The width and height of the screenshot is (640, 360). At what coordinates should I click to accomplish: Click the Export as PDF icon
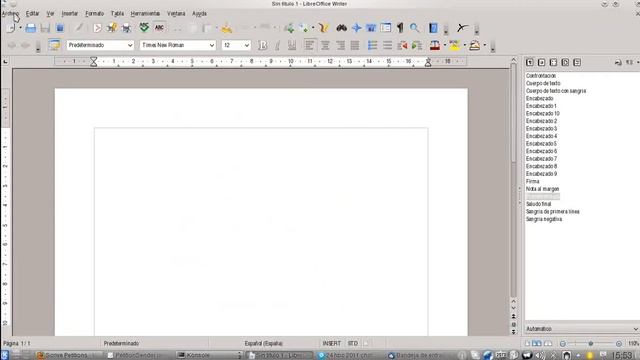tap(97, 28)
